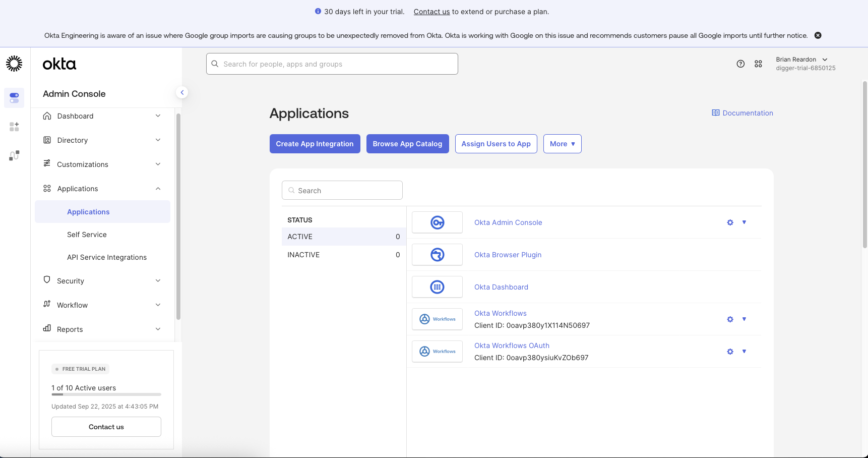Click the Okta spinner logo in the far-left rail

coord(14,64)
